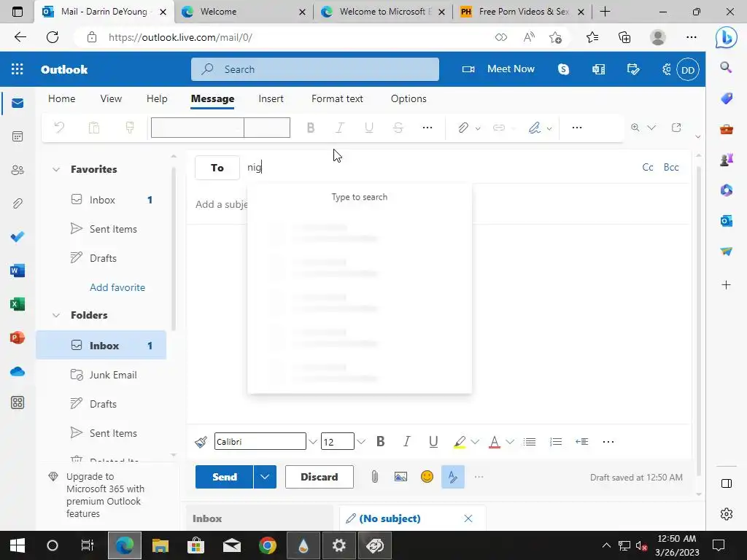Open the Calibri font dropdown
Image resolution: width=747 pixels, height=560 pixels.
click(x=312, y=442)
